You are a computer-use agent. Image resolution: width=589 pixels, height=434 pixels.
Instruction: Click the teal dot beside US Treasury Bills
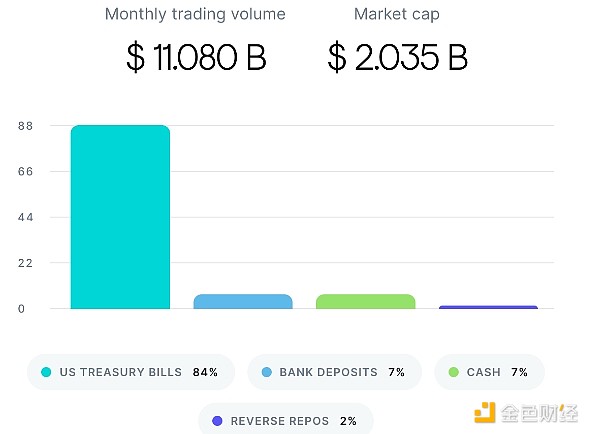click(46, 372)
